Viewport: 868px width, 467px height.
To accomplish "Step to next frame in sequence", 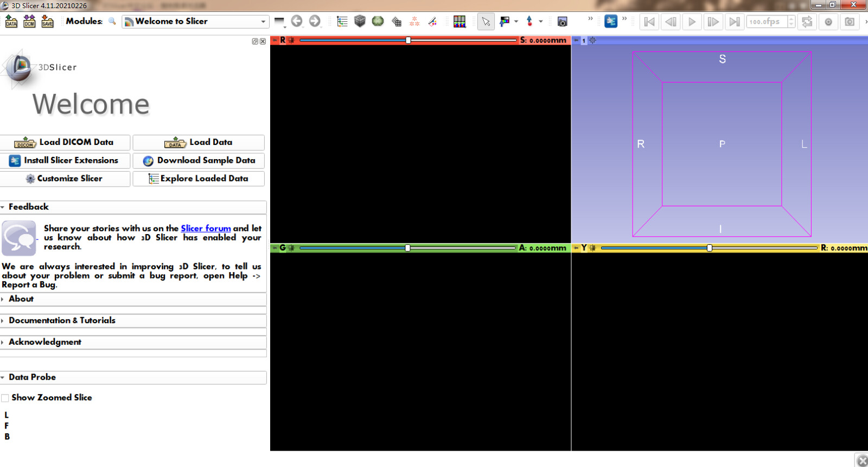I will [713, 22].
